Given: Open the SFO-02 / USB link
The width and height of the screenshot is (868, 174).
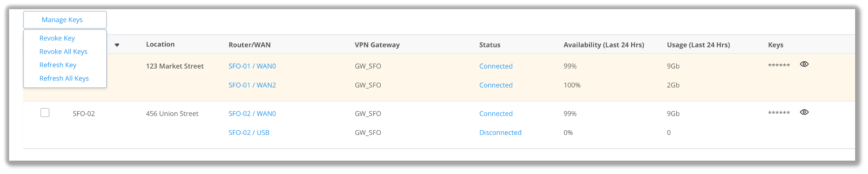Looking at the screenshot, I should (249, 133).
